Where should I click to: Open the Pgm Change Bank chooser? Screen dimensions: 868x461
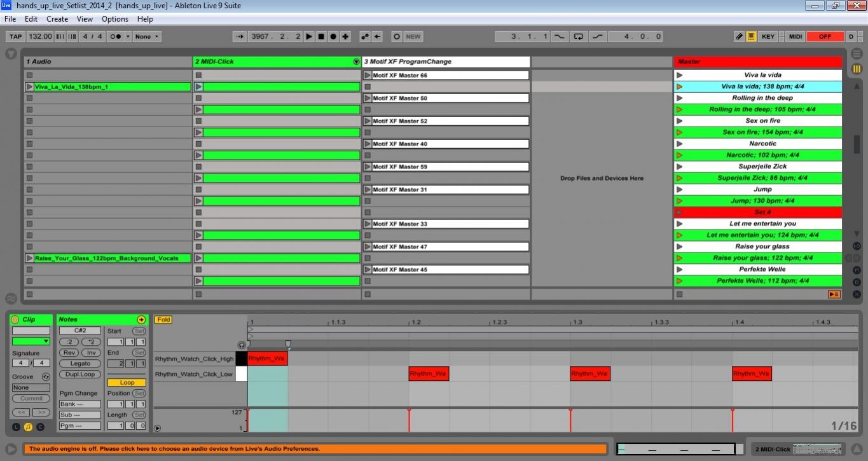80,404
